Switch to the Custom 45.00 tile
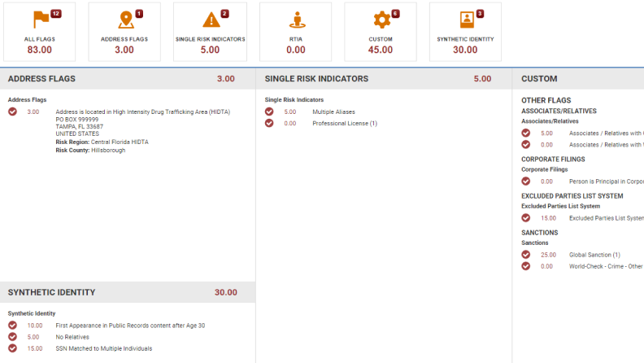The height and width of the screenshot is (363, 644). 381,32
